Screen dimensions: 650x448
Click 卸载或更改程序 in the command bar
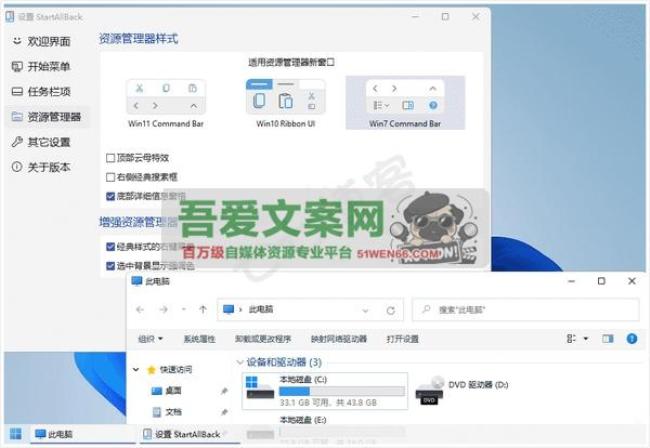click(x=263, y=339)
